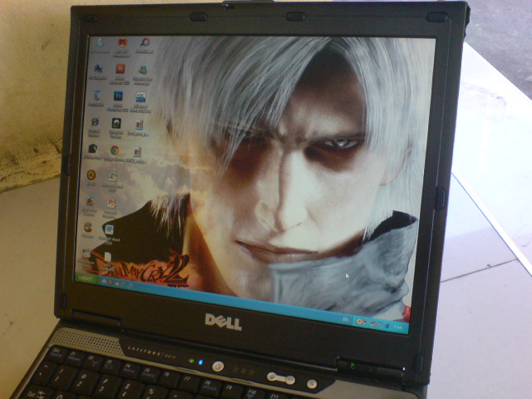Launch Google Chrome from the desktop

click(x=115, y=150)
